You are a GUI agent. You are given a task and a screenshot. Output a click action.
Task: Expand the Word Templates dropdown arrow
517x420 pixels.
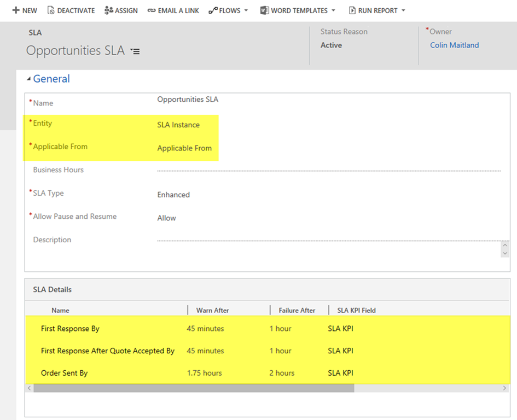coord(333,10)
